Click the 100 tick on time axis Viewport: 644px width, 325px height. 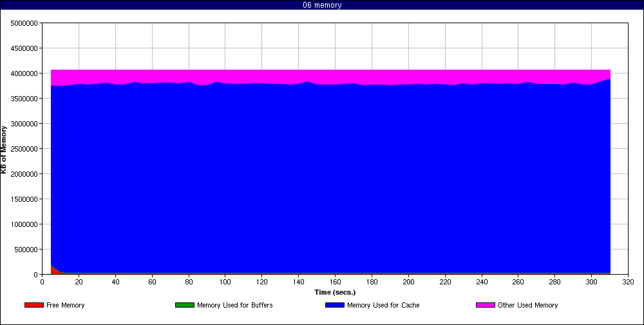coord(225,282)
